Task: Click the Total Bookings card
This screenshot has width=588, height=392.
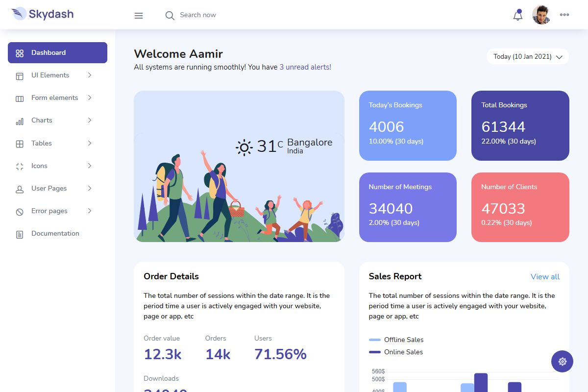Action: pyautogui.click(x=520, y=125)
